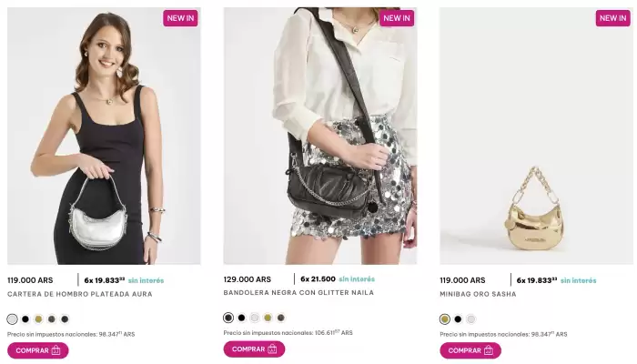Choose the white swatch under Minibag Sasha

coord(471,319)
